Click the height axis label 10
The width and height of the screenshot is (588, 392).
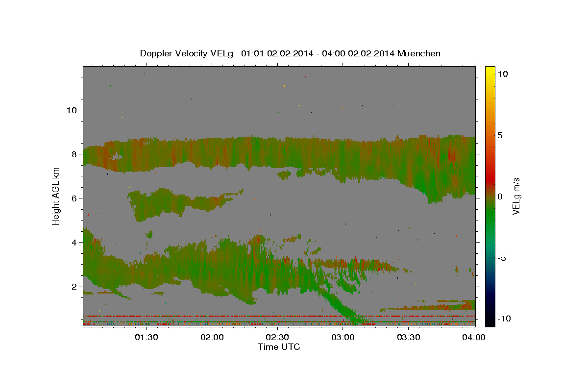click(x=73, y=110)
